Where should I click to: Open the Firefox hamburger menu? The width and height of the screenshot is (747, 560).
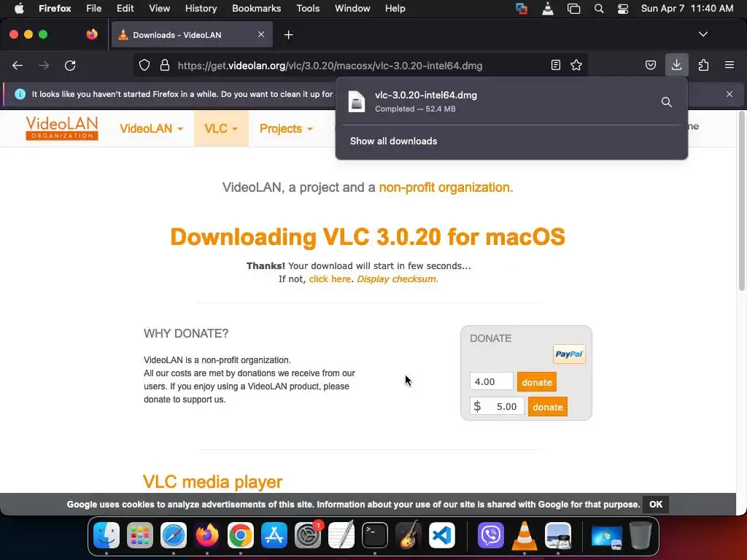729,65
